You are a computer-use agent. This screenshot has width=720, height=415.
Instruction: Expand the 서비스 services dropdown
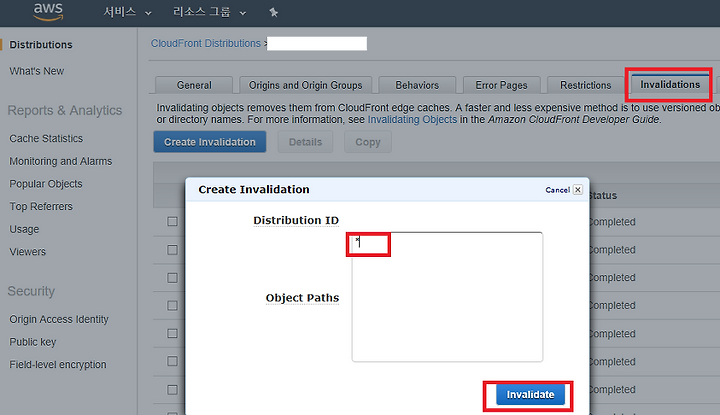127,12
